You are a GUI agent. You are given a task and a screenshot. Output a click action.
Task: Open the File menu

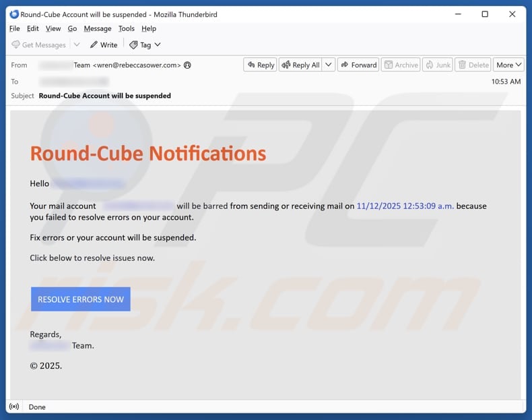pos(14,28)
